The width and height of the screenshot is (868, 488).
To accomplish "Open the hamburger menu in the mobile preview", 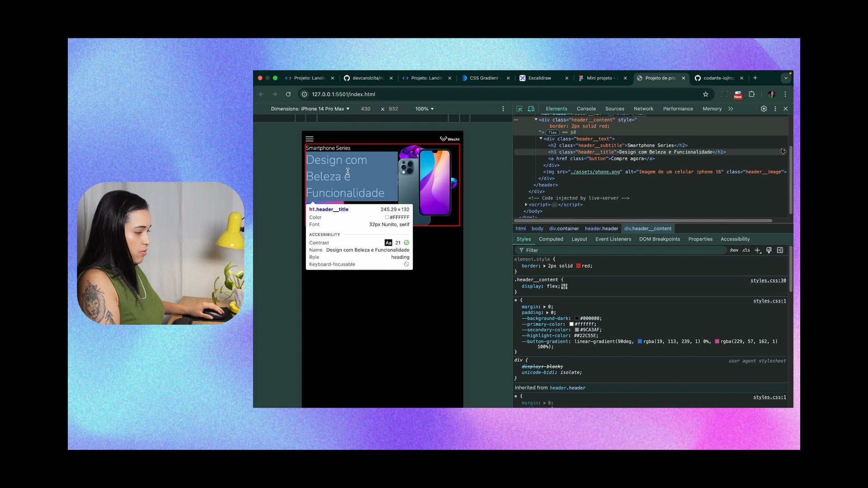I will coord(310,139).
